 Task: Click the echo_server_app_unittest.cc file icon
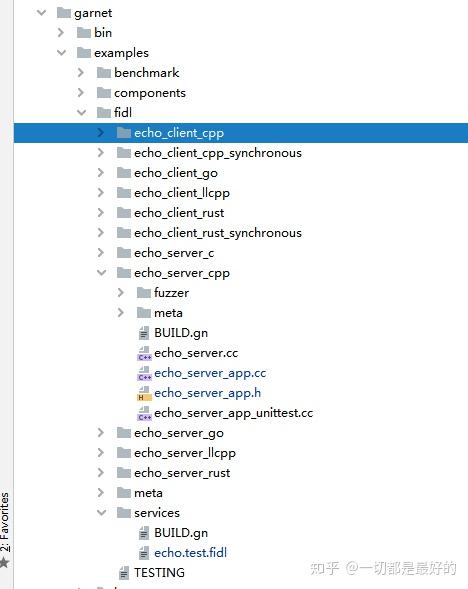pyautogui.click(x=144, y=413)
